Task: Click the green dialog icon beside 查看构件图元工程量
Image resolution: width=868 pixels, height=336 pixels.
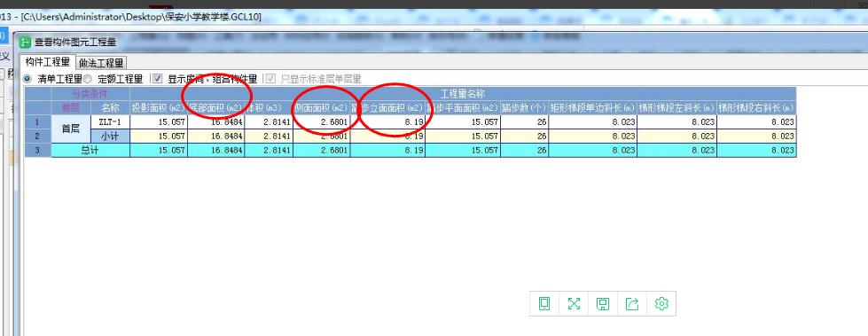Action: coord(25,42)
